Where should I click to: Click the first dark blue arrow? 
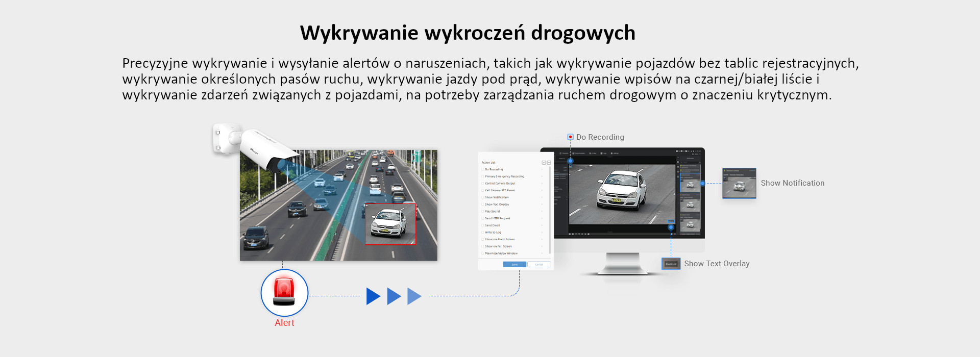tap(373, 296)
